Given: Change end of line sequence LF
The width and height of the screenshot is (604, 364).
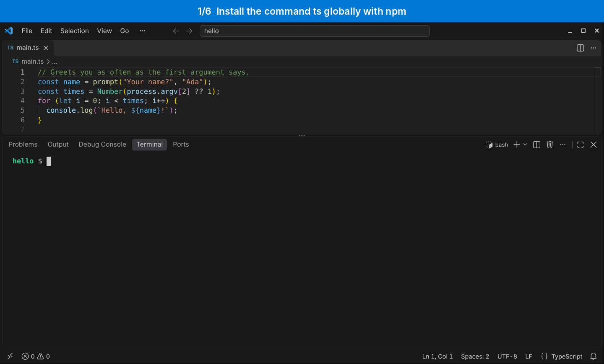Looking at the screenshot, I should click(528, 356).
